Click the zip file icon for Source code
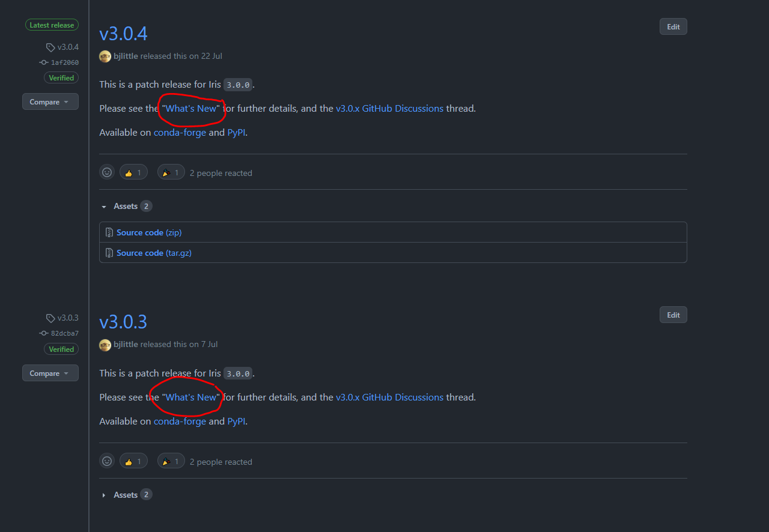Image resolution: width=769 pixels, height=532 pixels. tap(109, 232)
